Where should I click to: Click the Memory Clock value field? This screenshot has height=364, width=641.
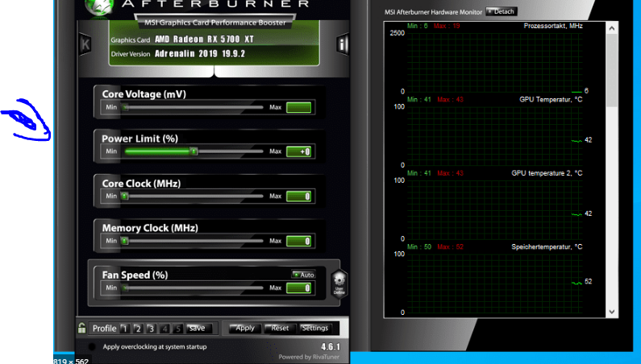(x=298, y=241)
